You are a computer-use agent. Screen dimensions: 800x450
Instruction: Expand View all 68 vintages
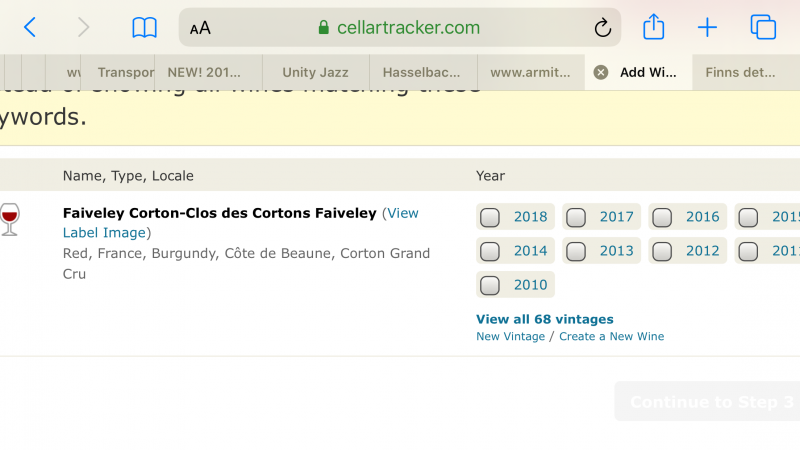pos(544,319)
